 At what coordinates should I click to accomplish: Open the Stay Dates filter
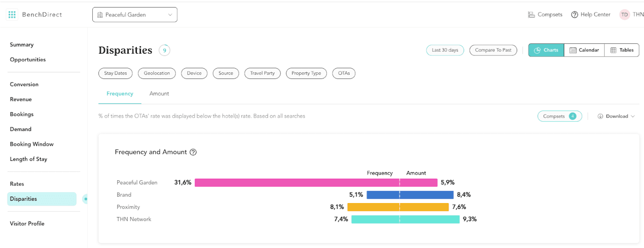point(115,73)
